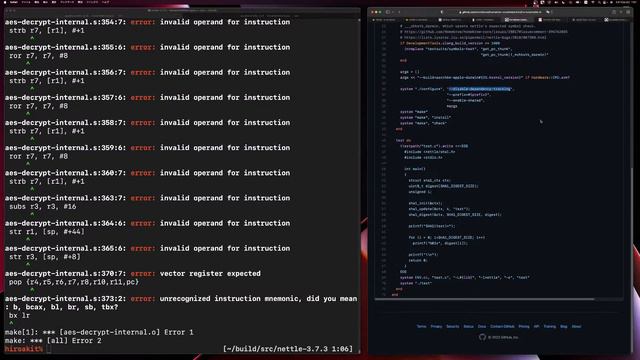Show the Safari sidebar
640x360 pixels.
coord(388,12)
